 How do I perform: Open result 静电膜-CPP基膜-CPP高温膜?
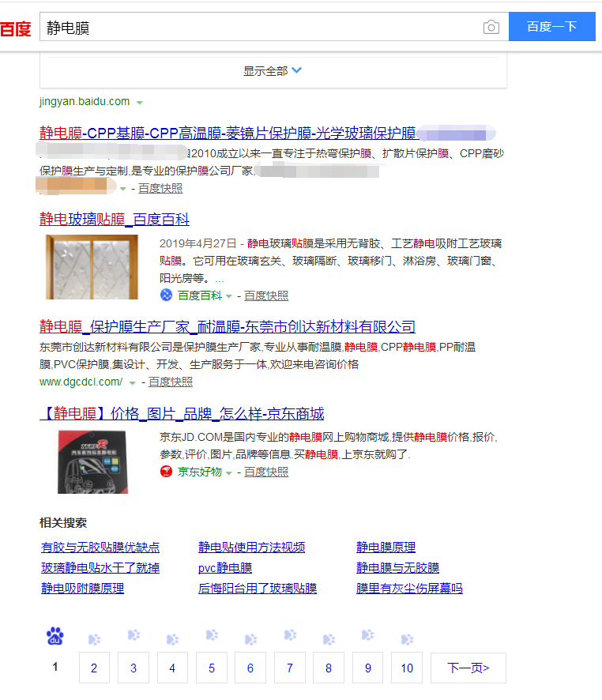(228, 133)
